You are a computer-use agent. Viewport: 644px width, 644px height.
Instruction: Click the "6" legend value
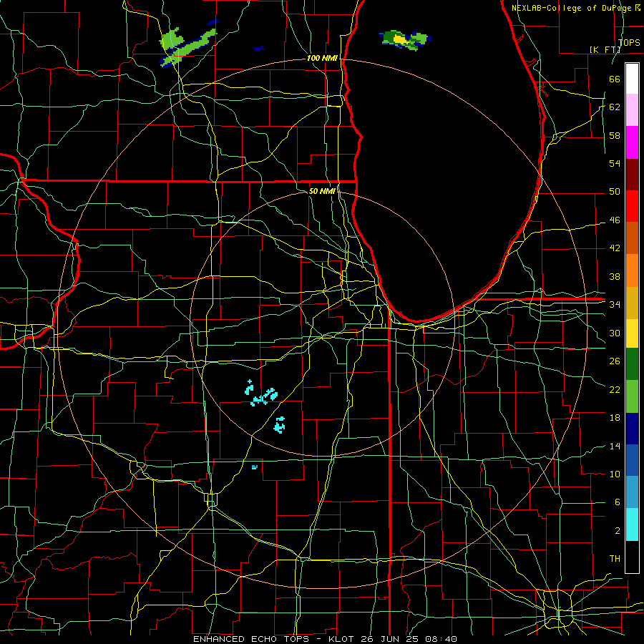click(617, 502)
